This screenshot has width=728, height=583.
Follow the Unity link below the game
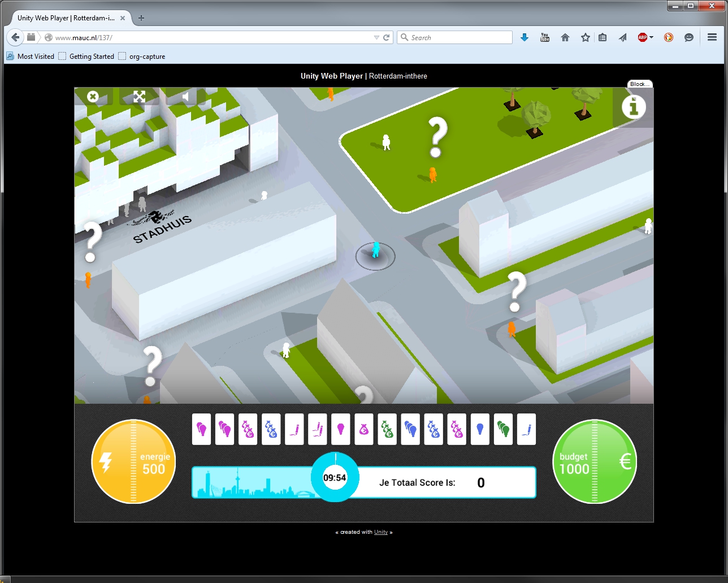pos(381,532)
